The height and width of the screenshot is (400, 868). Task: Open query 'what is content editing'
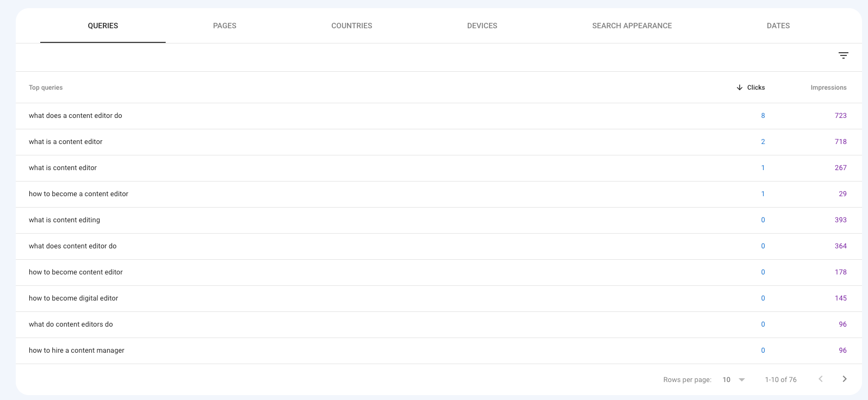click(x=64, y=220)
